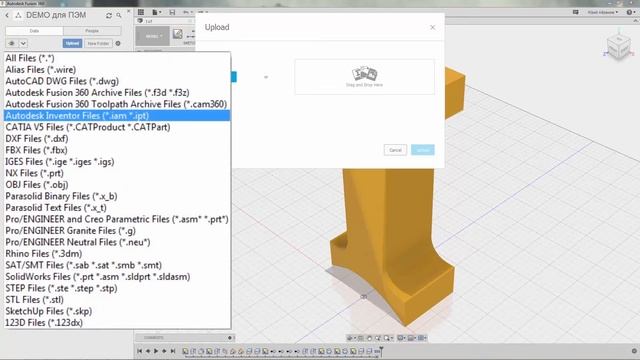The height and width of the screenshot is (360, 640).
Task: Select STL Files (*.stl)
Action: 117,300
